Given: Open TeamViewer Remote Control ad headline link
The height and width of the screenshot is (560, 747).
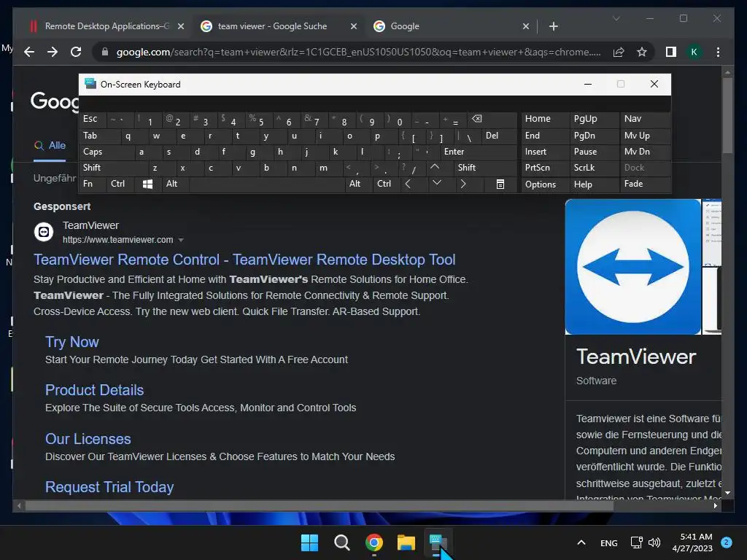Looking at the screenshot, I should [x=244, y=260].
